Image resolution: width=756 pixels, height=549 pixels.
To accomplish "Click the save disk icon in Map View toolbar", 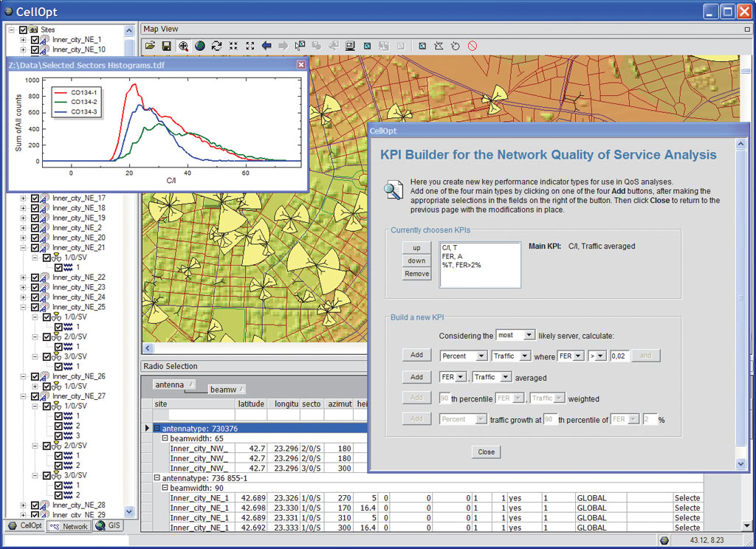I will [x=167, y=46].
